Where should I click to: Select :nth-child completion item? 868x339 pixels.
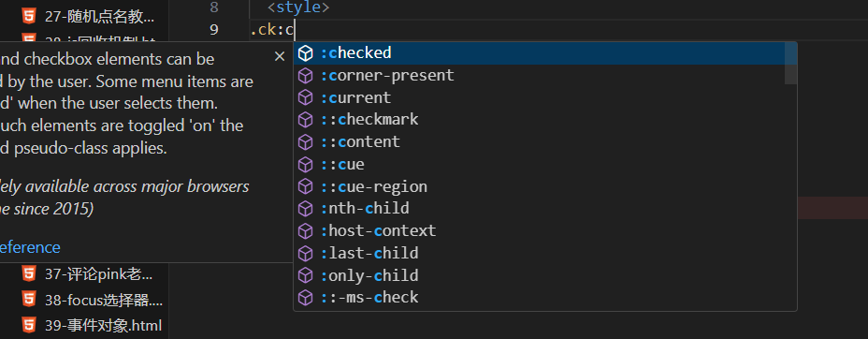(x=544, y=209)
